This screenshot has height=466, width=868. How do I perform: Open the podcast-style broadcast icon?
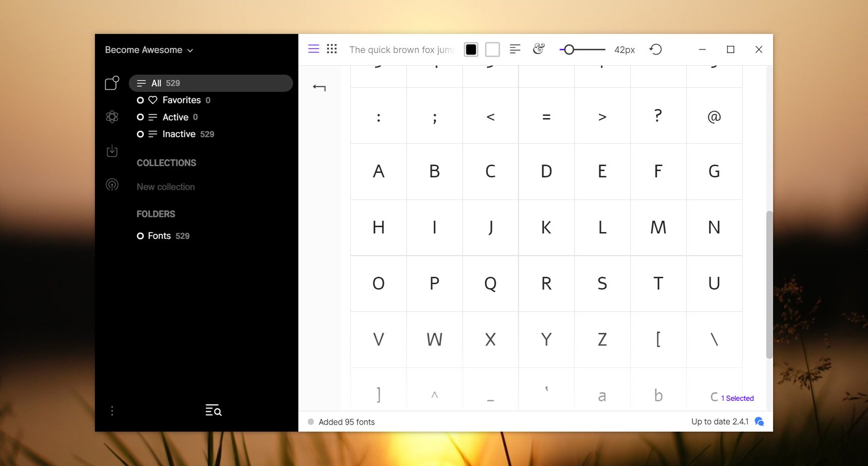coord(112,185)
